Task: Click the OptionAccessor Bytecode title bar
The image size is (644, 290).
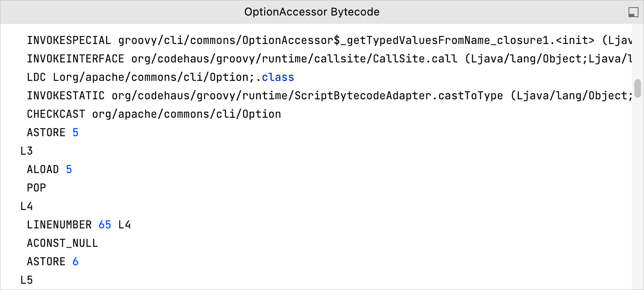Action: pyautogui.click(x=312, y=12)
